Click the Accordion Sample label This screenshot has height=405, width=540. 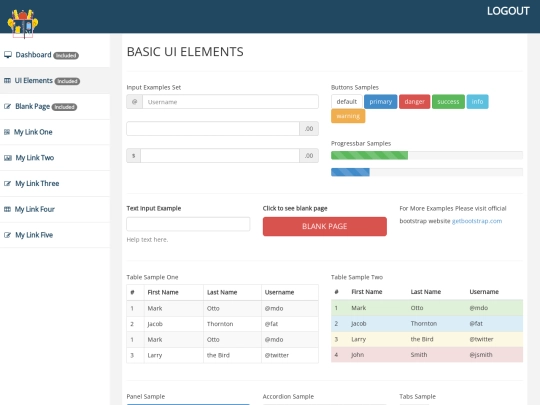tap(288, 397)
